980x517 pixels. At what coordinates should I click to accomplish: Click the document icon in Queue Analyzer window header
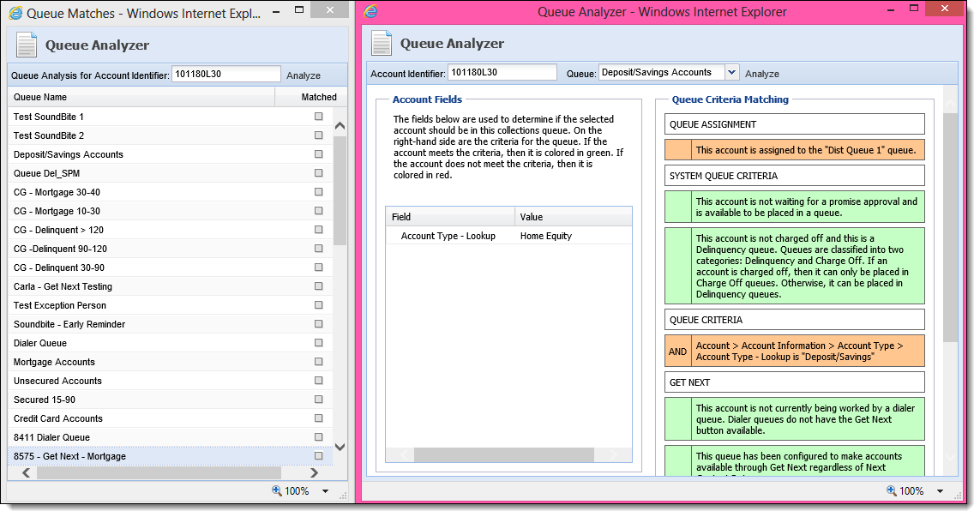[382, 43]
